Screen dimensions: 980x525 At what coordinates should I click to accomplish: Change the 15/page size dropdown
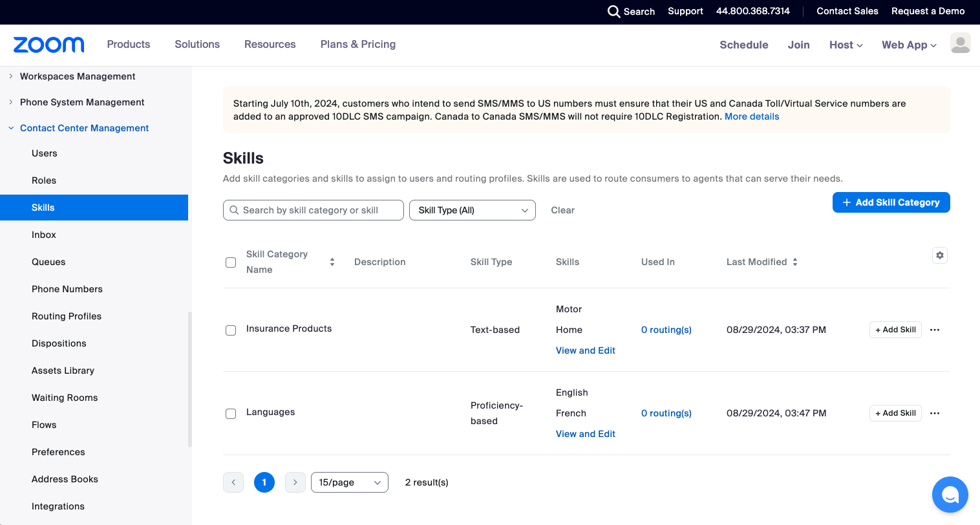(x=350, y=482)
